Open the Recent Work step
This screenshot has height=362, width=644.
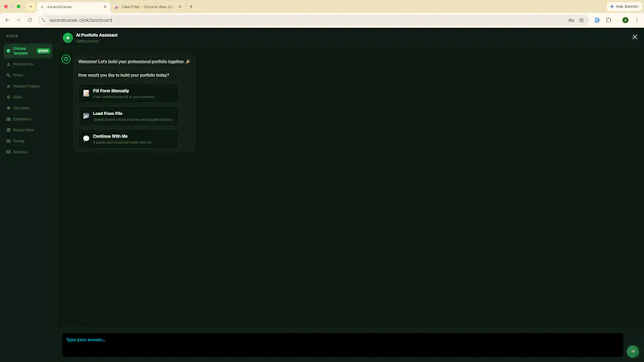tap(23, 130)
